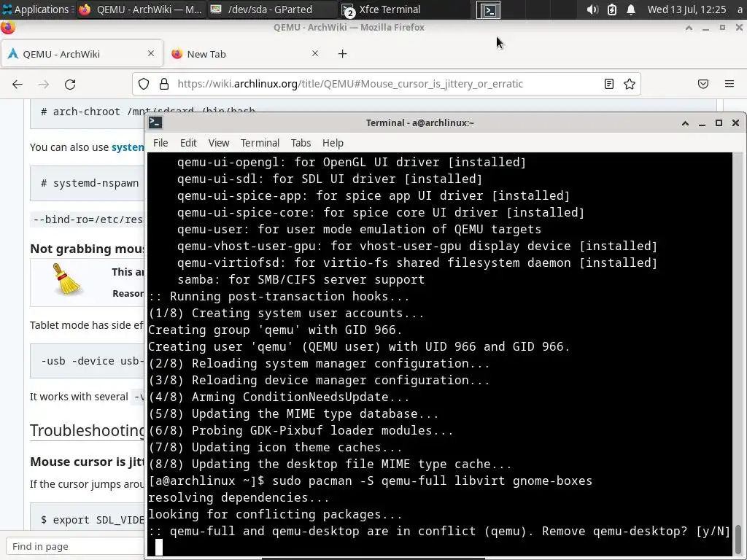Open the tracking protection shield icon
747x560 pixels.
144,84
